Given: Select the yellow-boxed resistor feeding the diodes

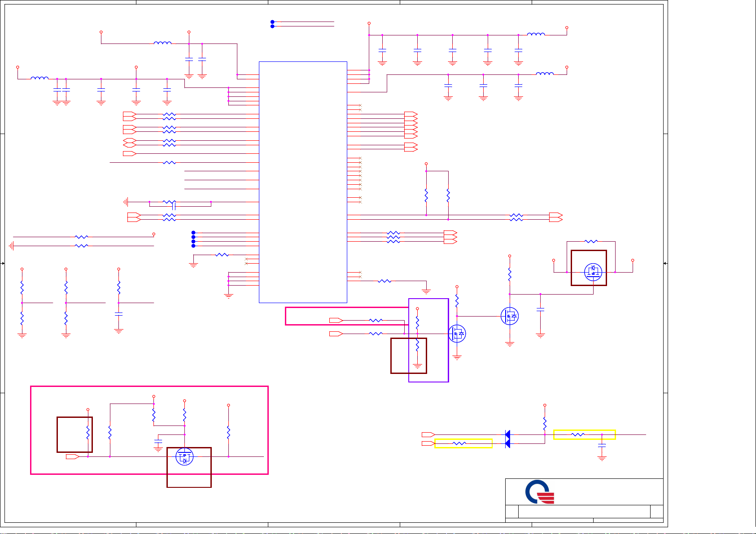Looking at the screenshot, I should coord(459,443).
